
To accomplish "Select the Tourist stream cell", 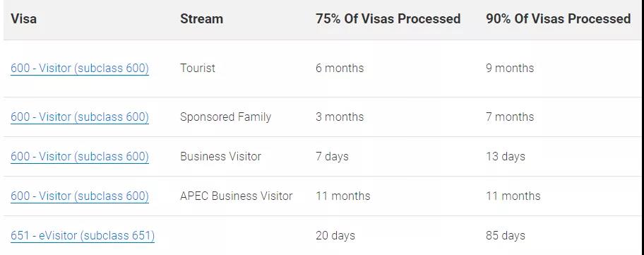I will pos(198,68).
